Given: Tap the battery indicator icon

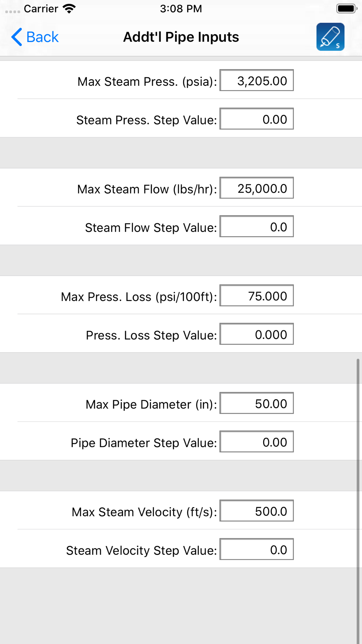Looking at the screenshot, I should coord(347,9).
